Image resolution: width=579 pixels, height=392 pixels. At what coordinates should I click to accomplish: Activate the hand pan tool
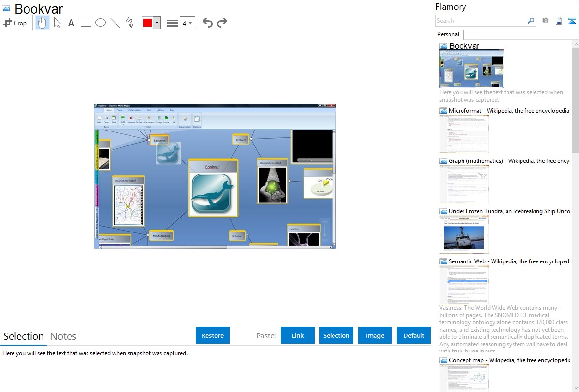[x=42, y=23]
